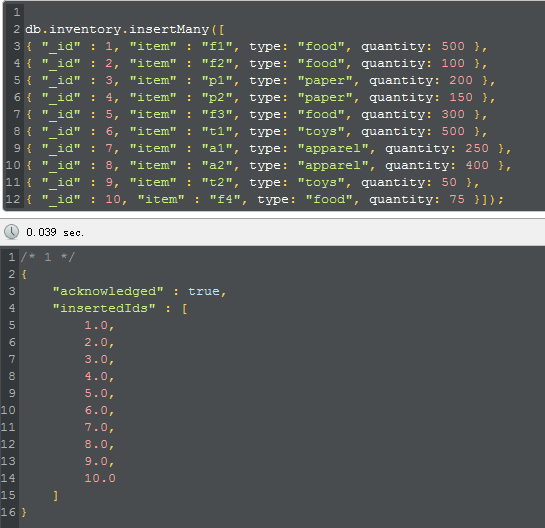Click quantity value 50 in the query
Image resolution: width=545 pixels, height=528 pixels.
coord(449,182)
